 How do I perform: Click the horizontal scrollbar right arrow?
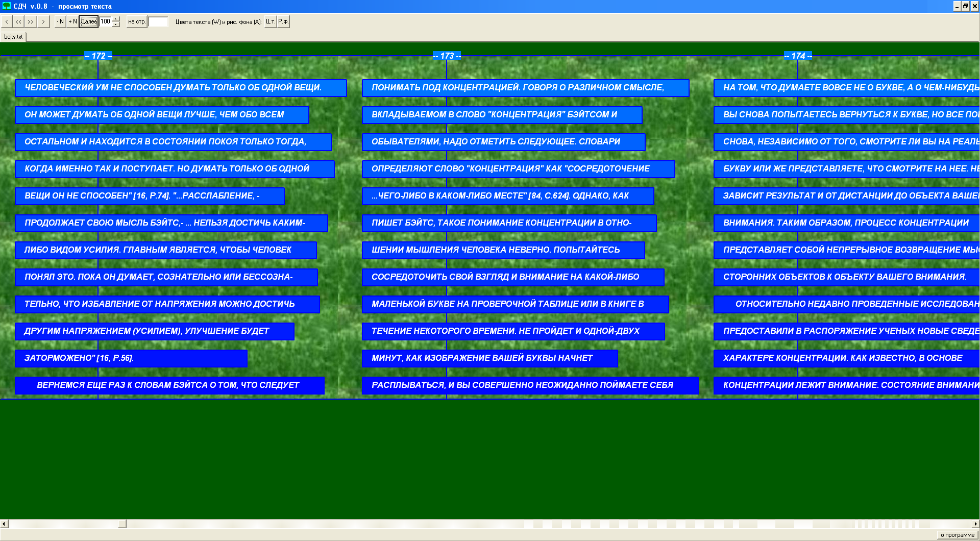coord(975,524)
